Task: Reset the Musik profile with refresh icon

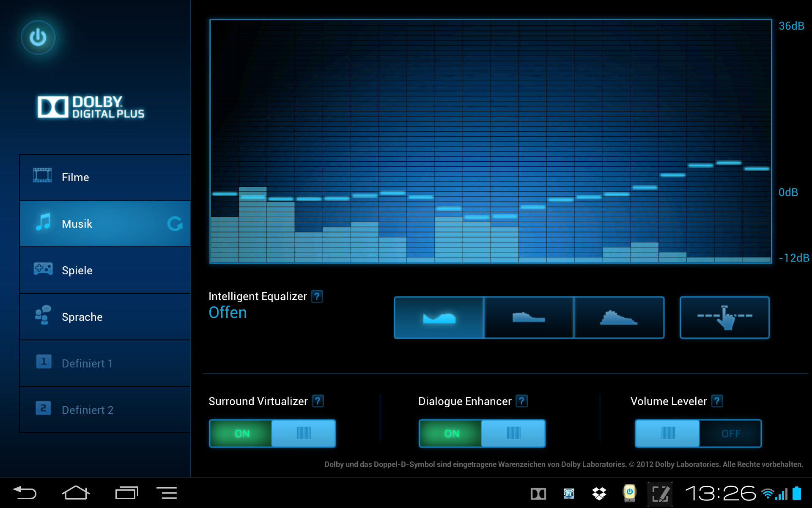Action: tap(175, 224)
